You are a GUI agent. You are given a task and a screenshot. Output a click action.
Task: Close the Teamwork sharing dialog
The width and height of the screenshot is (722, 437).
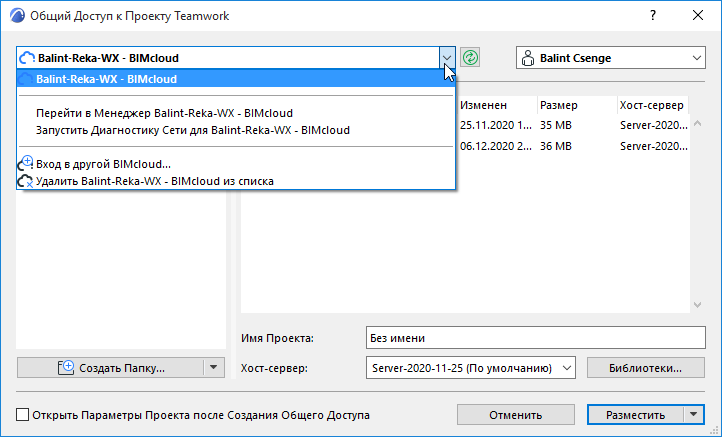(x=698, y=15)
